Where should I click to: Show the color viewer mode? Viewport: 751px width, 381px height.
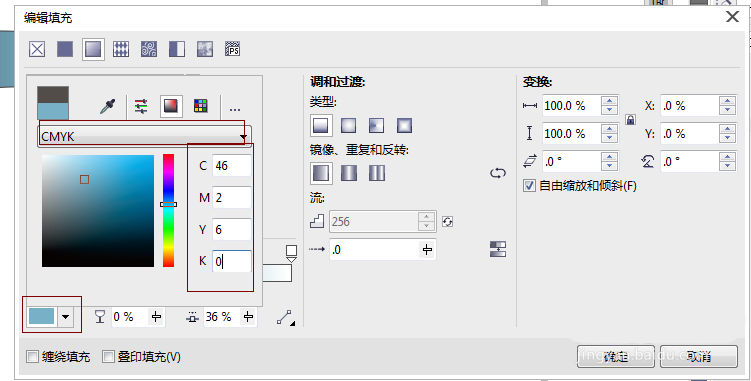(x=171, y=105)
